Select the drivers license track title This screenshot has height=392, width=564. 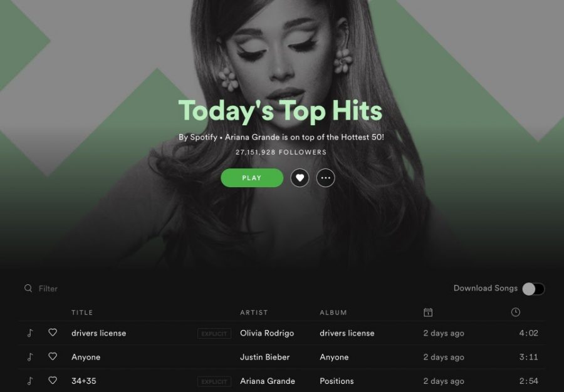coord(98,333)
